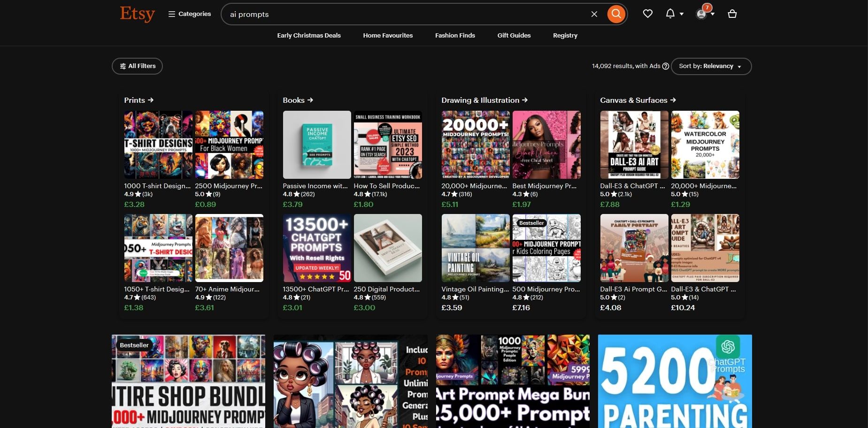The height and width of the screenshot is (428, 868).
Task: Open notifications via the bell icon
Action: click(x=669, y=14)
